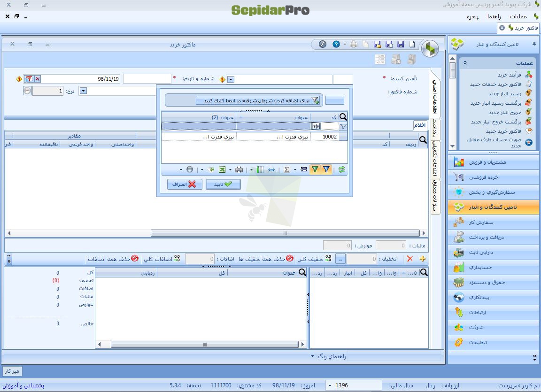541x392 pixels.
Task: Click the Excel export icon
Action: [x=222, y=169]
